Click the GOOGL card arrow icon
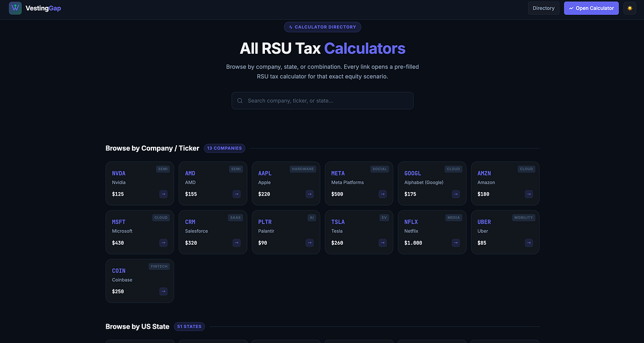Screen dimensions: 644x343 coord(456,194)
